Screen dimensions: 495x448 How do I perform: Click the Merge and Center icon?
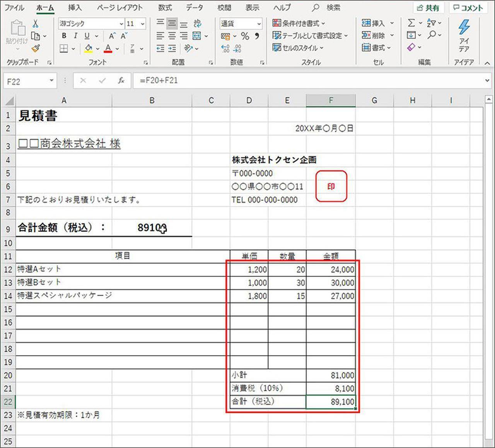coord(197,36)
